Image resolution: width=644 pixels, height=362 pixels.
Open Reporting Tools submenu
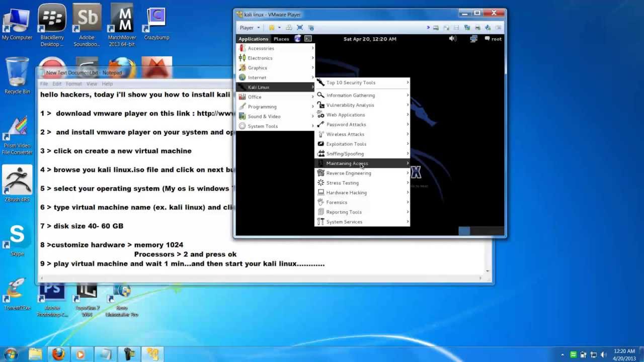pos(363,212)
